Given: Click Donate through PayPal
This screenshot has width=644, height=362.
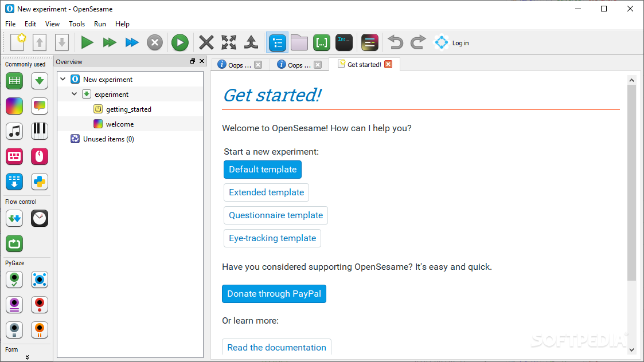Looking at the screenshot, I should (x=274, y=294).
